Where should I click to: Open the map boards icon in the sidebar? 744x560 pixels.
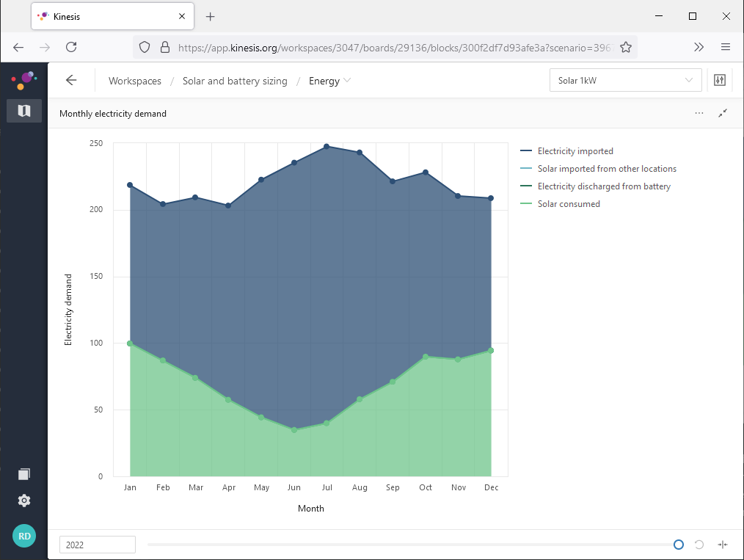[24, 111]
